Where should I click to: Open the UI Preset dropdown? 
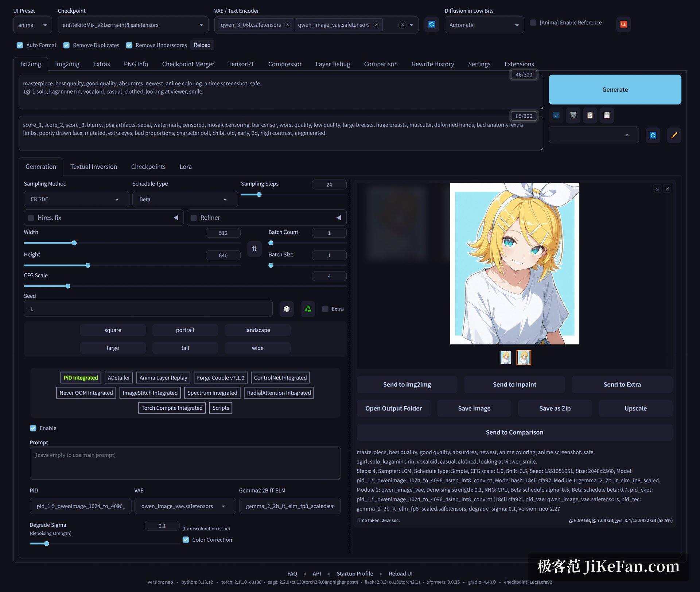[32, 25]
